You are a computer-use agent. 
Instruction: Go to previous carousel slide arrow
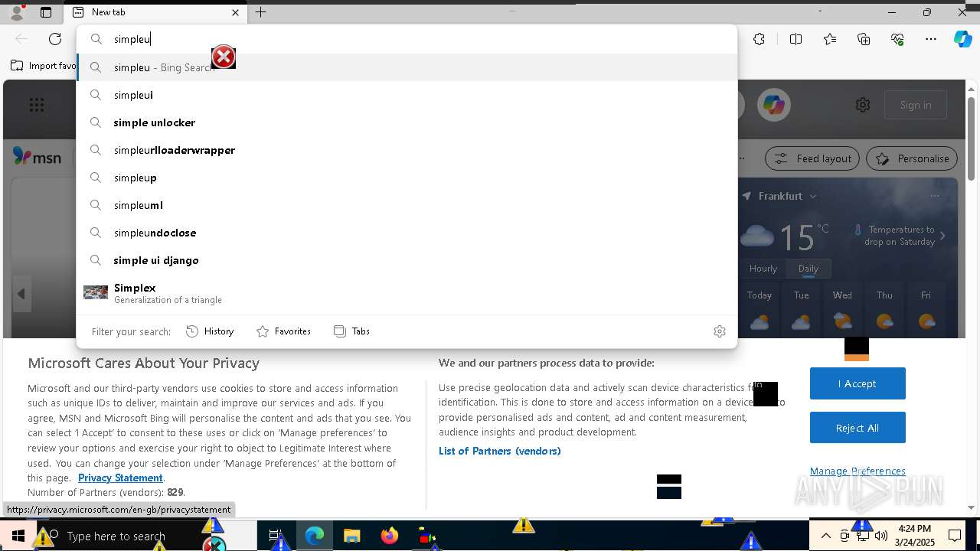[21, 294]
